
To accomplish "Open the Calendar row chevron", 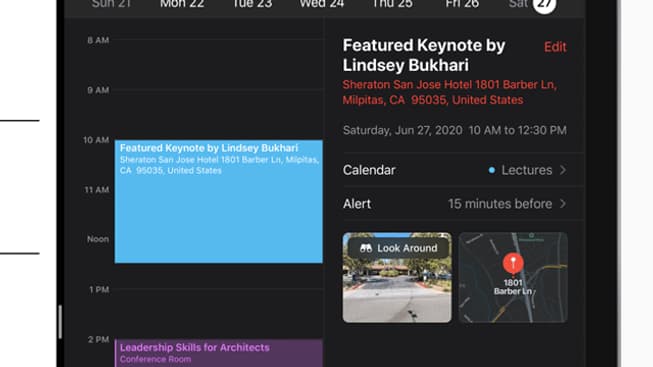I will 563,170.
